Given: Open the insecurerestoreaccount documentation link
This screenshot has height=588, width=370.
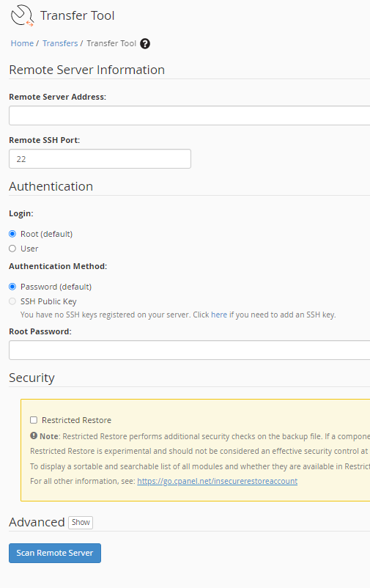Looking at the screenshot, I should (218, 481).
